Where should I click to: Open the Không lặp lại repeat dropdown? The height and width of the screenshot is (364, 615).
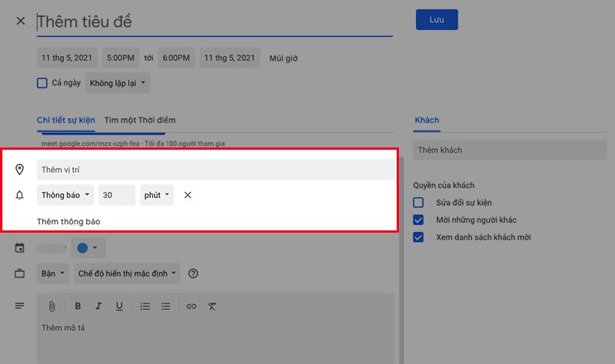point(118,83)
